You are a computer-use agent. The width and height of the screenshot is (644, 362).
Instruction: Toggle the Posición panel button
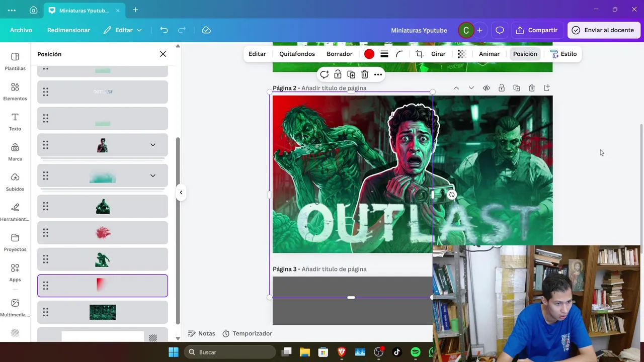click(525, 54)
